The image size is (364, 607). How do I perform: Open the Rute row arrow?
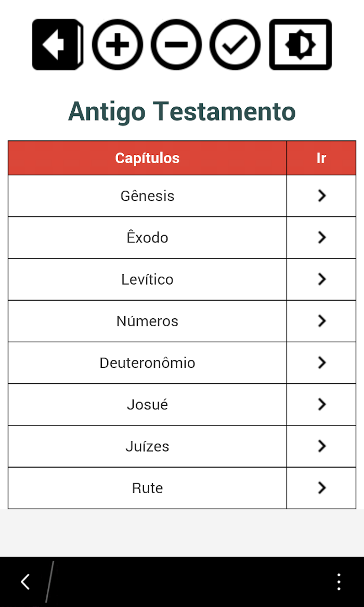321,488
